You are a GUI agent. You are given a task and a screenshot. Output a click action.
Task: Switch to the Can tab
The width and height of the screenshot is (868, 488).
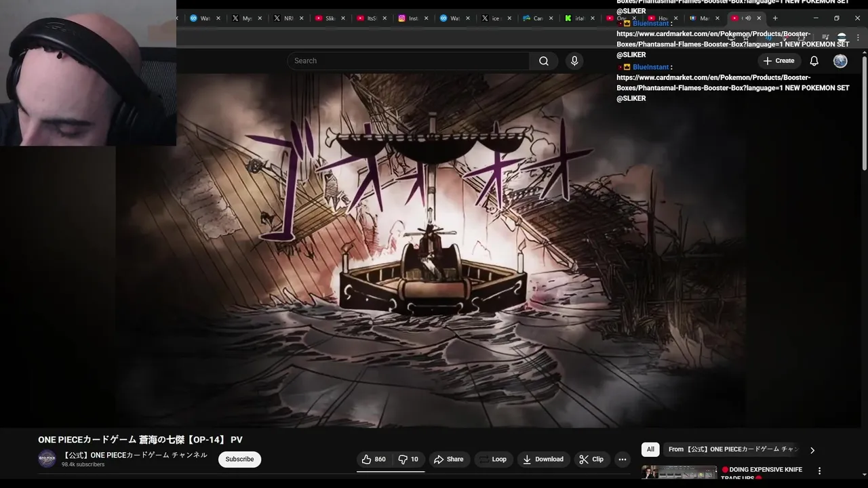[537, 18]
